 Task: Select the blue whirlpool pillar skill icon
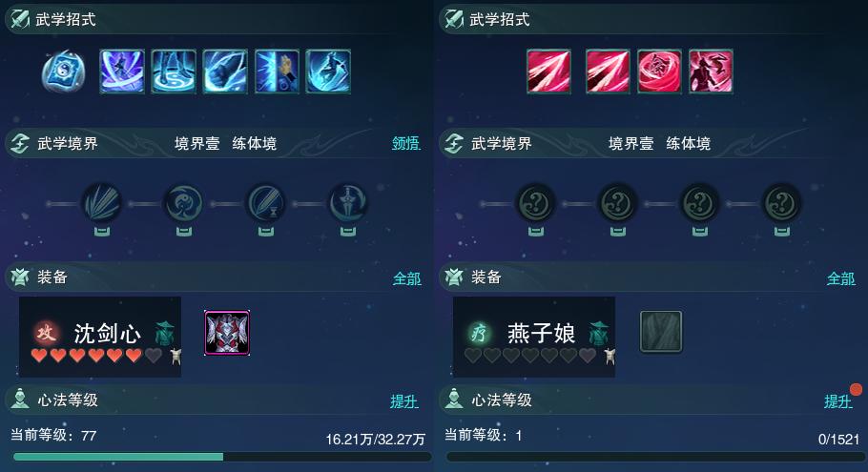coord(174,72)
